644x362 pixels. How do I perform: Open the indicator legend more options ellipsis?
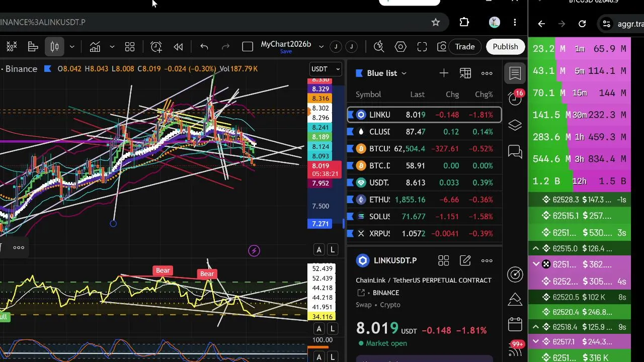[19, 247]
